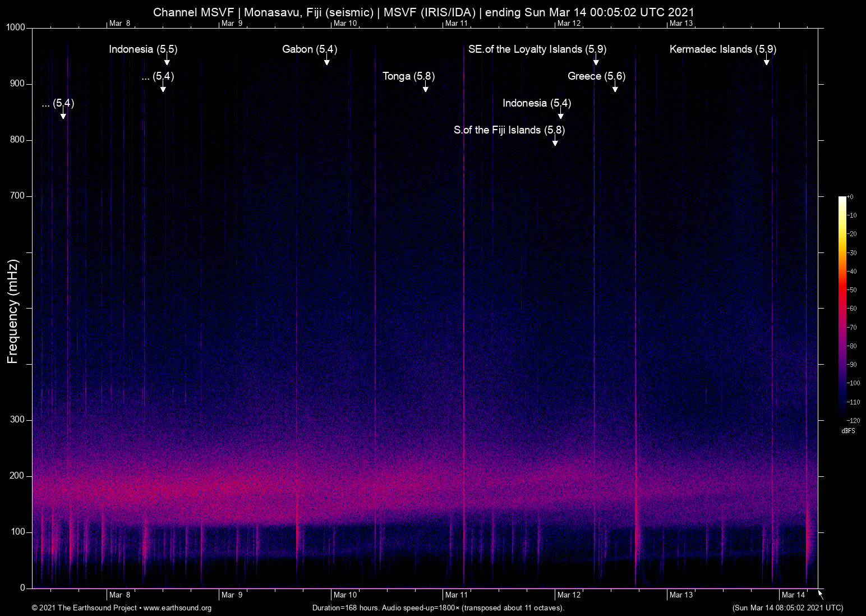Click the Mar 12 label on the bottom axis

pyautogui.click(x=569, y=595)
